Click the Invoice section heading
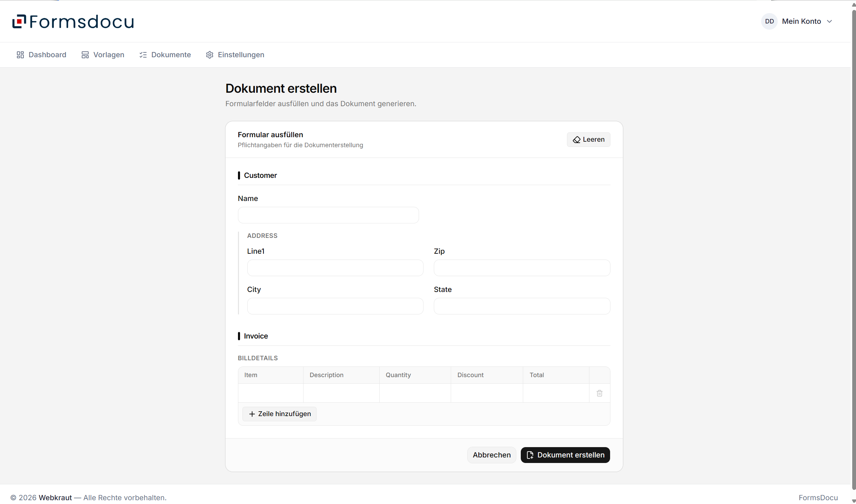The image size is (856, 504). [x=256, y=336]
